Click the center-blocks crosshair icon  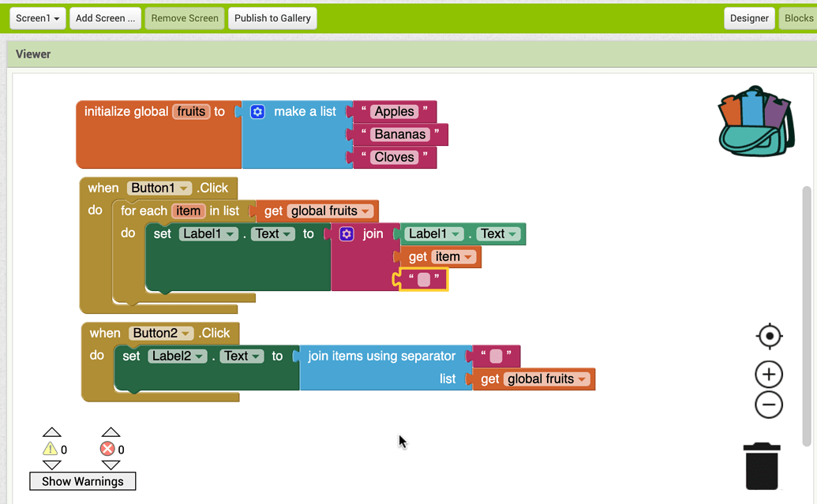click(x=769, y=336)
